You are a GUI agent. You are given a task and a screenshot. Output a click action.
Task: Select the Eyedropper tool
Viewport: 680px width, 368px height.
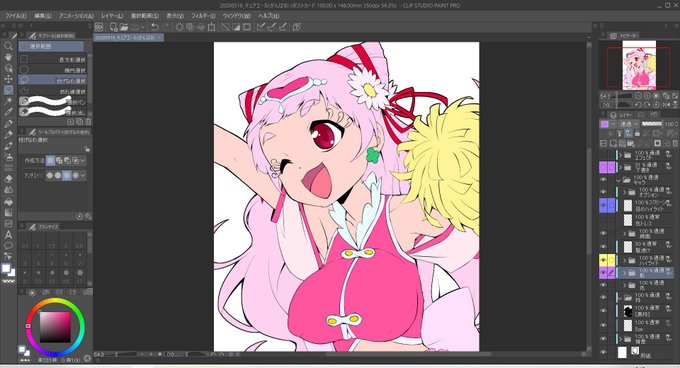[x=8, y=112]
